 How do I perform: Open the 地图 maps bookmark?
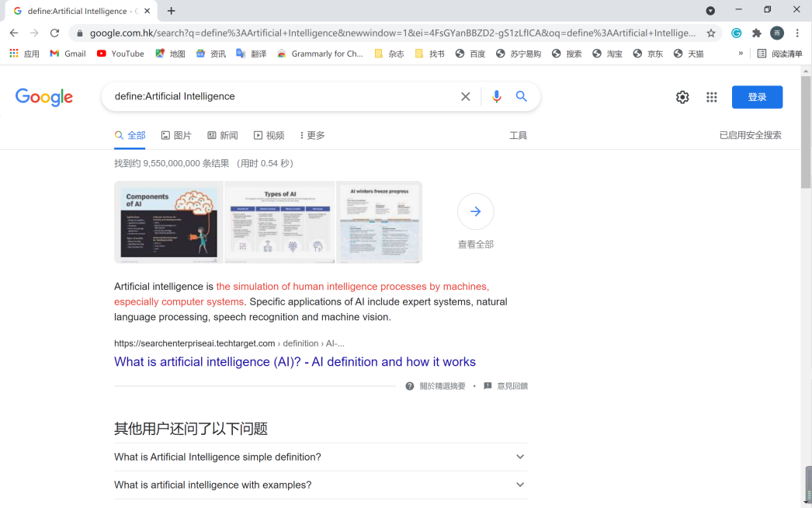[x=170, y=54]
